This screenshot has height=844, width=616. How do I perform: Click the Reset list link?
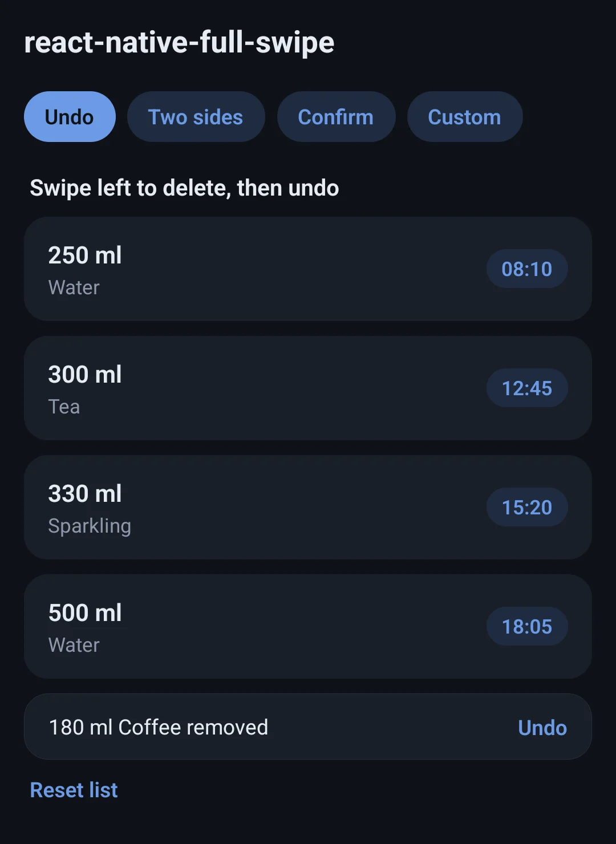click(x=74, y=790)
